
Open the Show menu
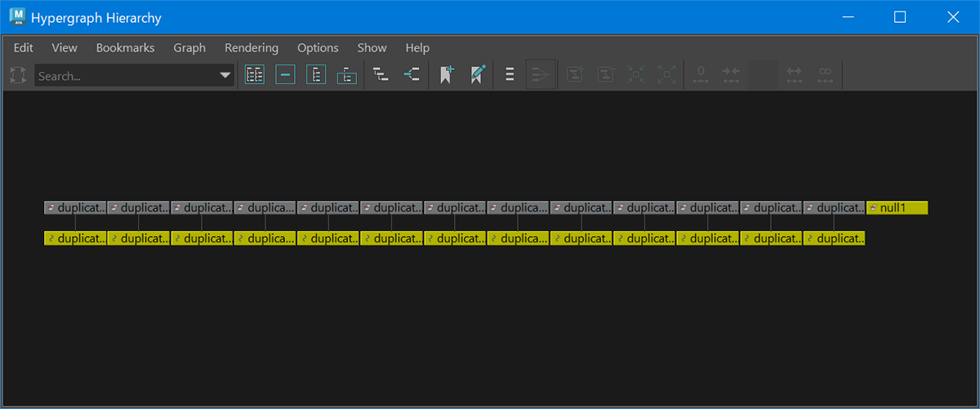click(372, 48)
